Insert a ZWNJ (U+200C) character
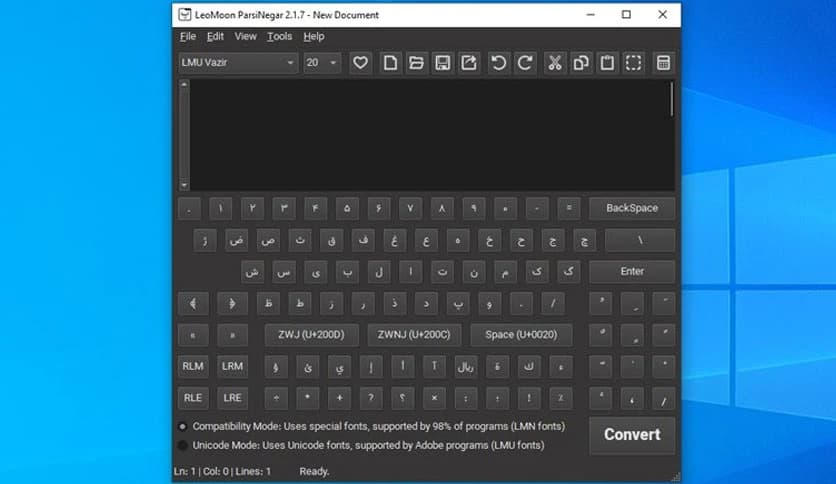This screenshot has width=836, height=484. click(x=414, y=335)
